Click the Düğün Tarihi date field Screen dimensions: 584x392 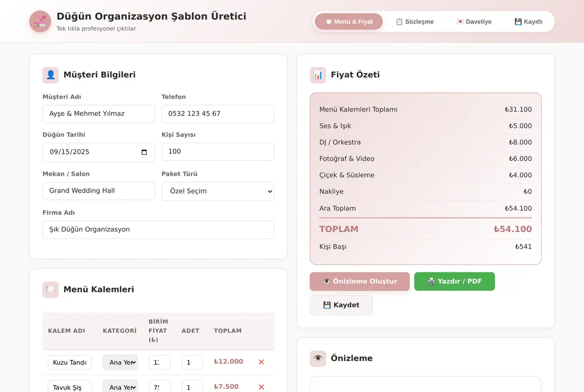coord(99,152)
